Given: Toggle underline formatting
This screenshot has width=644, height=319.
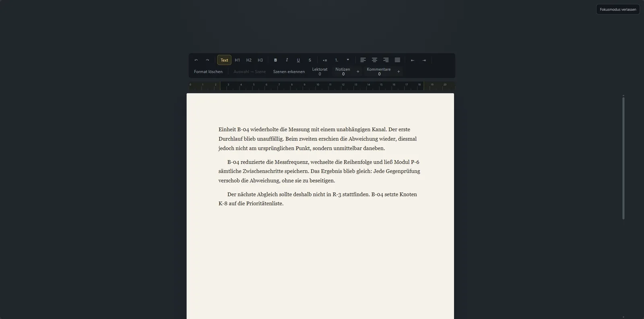Looking at the screenshot, I should coord(298,60).
